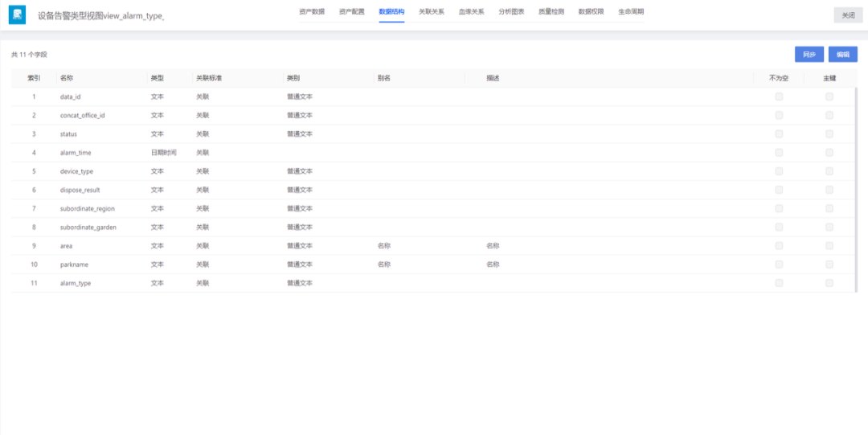Click 日期时间 type in alarm_time row
This screenshot has height=435, width=868.
coord(163,153)
